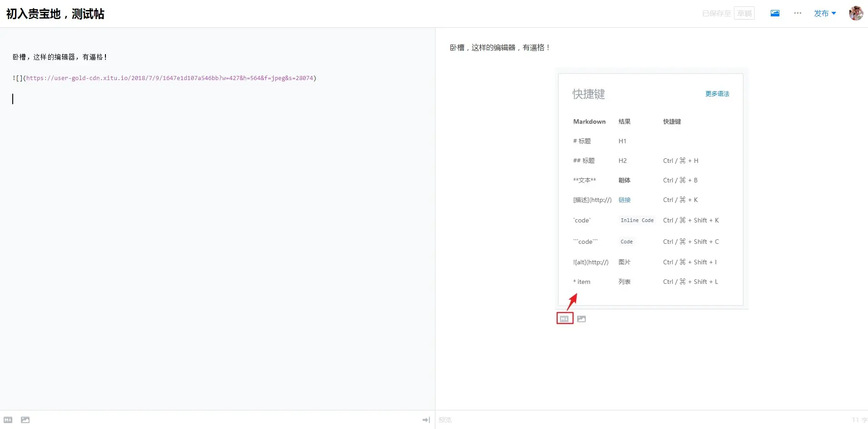Screen dimensions: 868x429
Task: Open Markdown shortcuts help in editor footer
Action: coord(8,420)
